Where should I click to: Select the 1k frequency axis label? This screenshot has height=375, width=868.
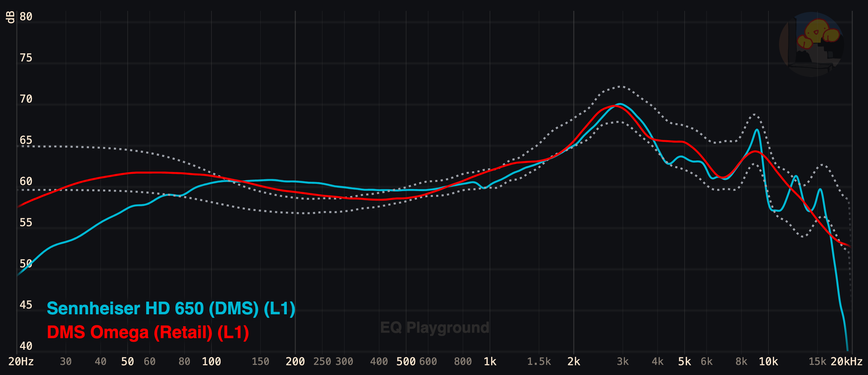click(490, 362)
